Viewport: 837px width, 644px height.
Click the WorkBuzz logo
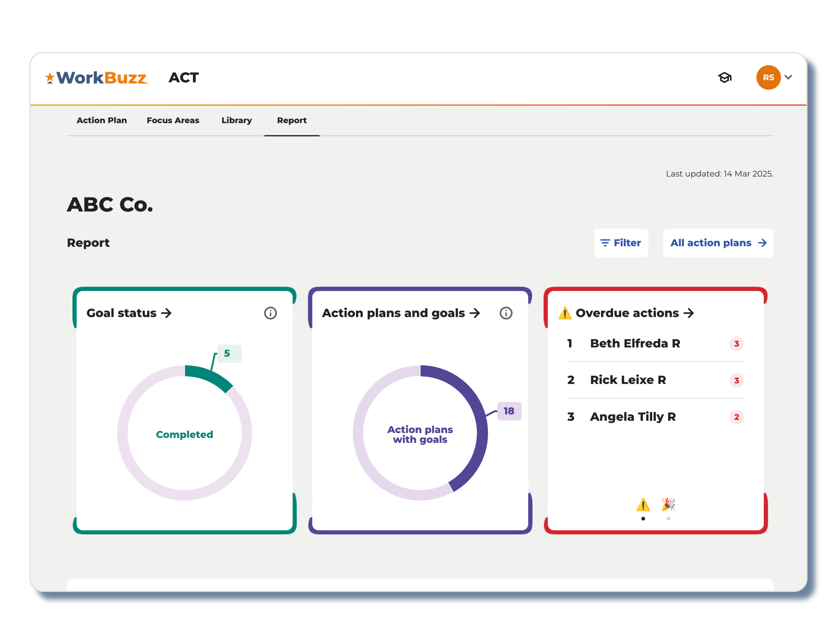pyautogui.click(x=96, y=78)
